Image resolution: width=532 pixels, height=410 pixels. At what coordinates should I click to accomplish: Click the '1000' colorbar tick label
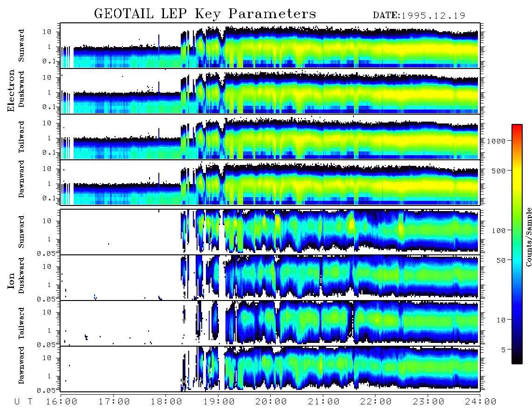(496, 141)
